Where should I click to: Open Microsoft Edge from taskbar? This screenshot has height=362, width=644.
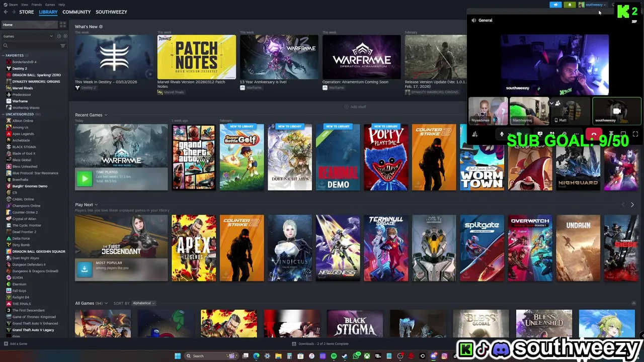coord(256,356)
